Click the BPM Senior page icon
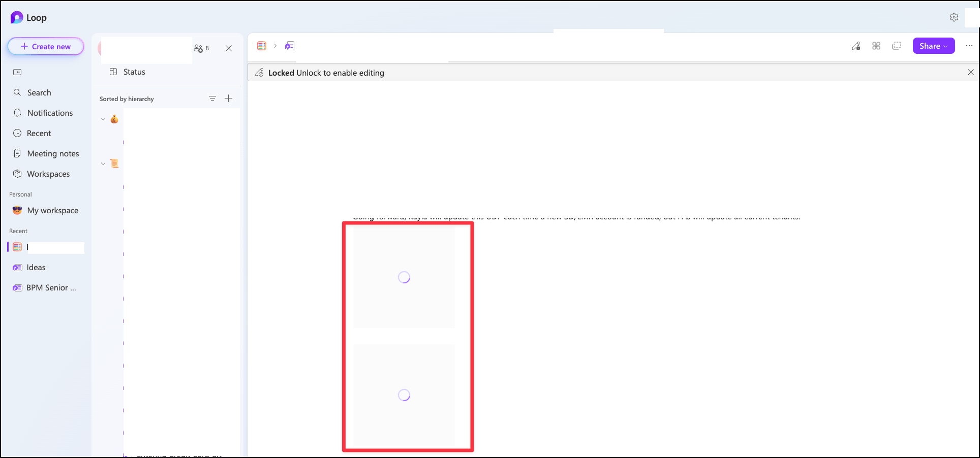This screenshot has height=458, width=980. (17, 288)
